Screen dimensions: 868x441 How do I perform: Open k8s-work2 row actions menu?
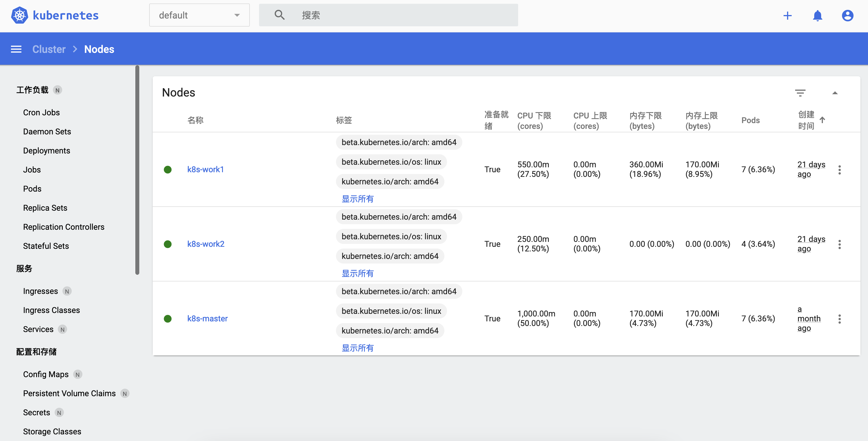[x=839, y=244]
